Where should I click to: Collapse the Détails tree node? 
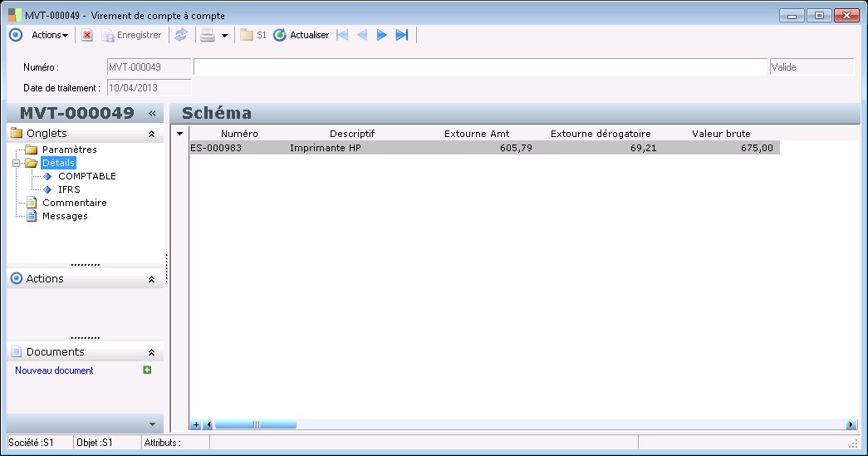click(16, 164)
